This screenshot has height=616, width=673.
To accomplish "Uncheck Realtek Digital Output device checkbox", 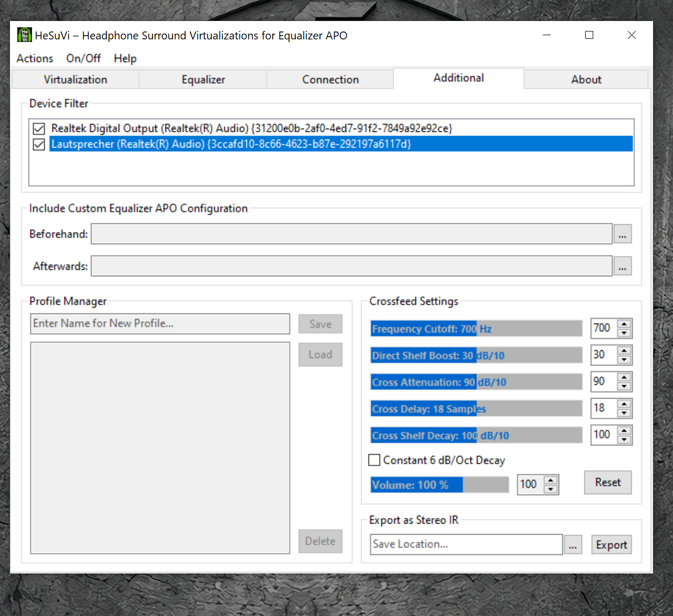I will point(39,128).
